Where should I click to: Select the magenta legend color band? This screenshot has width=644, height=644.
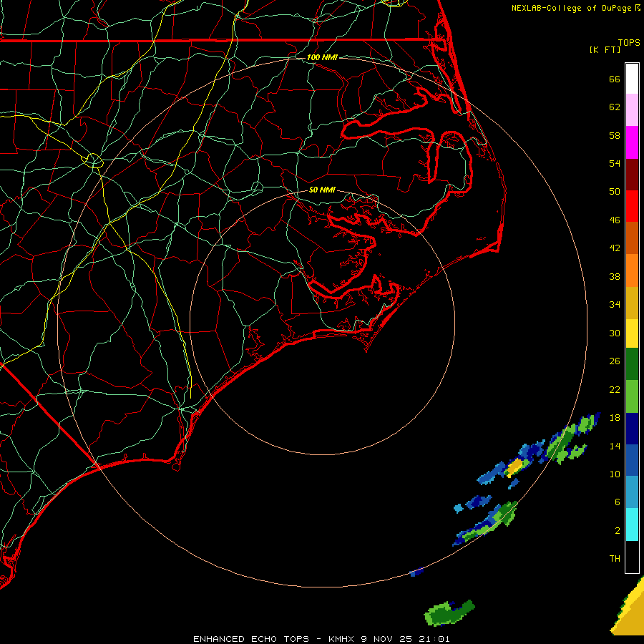click(632, 142)
